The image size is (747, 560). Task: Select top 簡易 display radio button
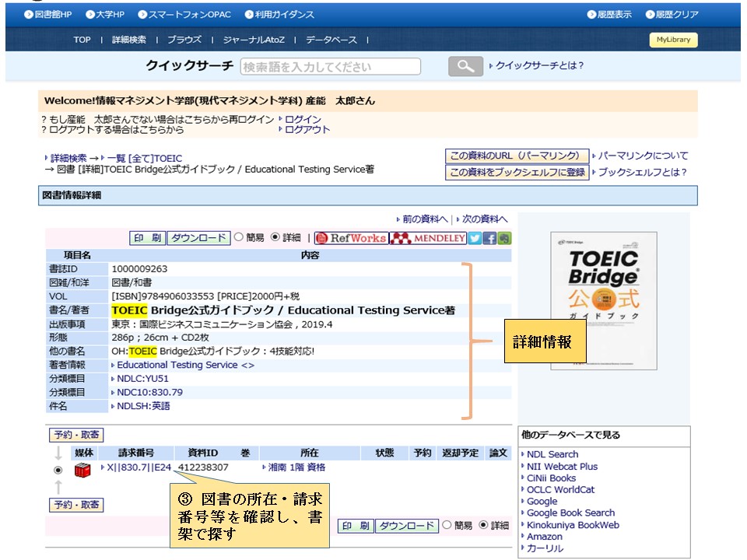pos(239,236)
